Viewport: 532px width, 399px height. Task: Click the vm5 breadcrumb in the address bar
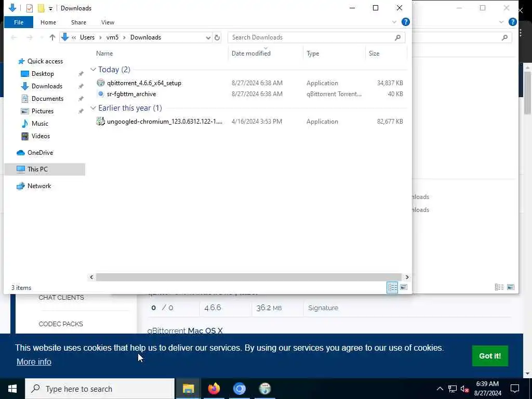click(x=112, y=37)
